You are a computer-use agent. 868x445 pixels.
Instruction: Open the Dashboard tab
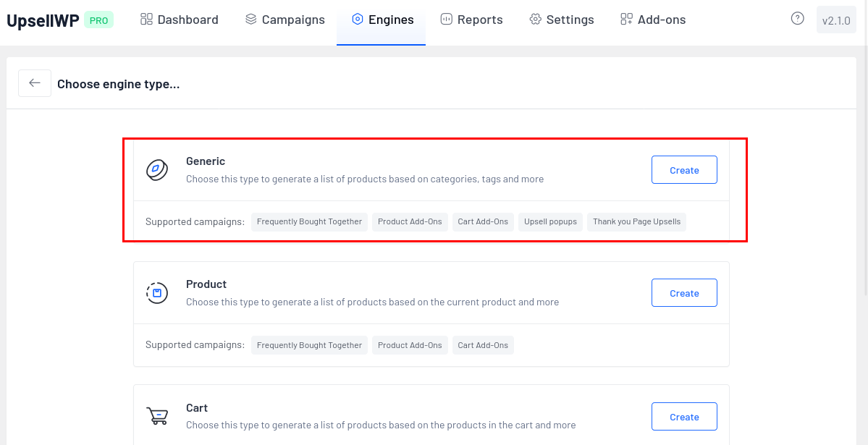180,20
